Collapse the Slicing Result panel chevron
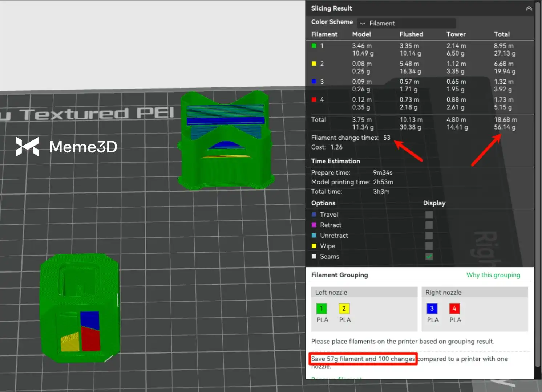This screenshot has height=392, width=542. coord(529,8)
